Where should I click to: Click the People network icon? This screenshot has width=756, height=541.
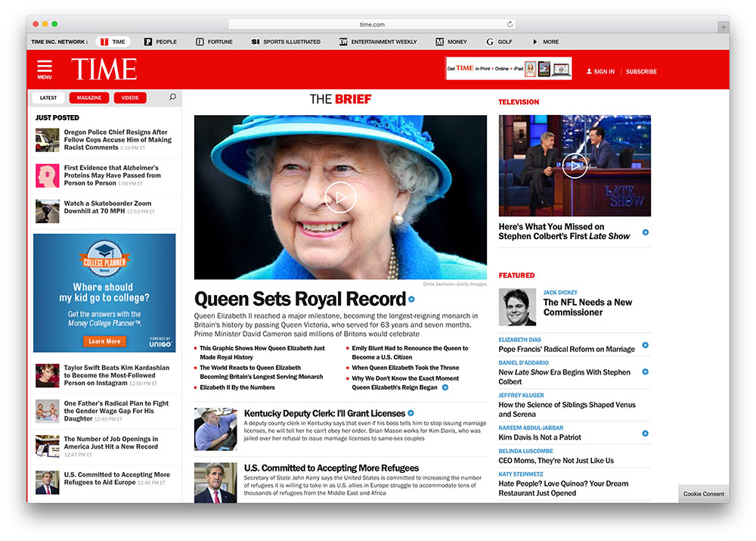[x=148, y=42]
